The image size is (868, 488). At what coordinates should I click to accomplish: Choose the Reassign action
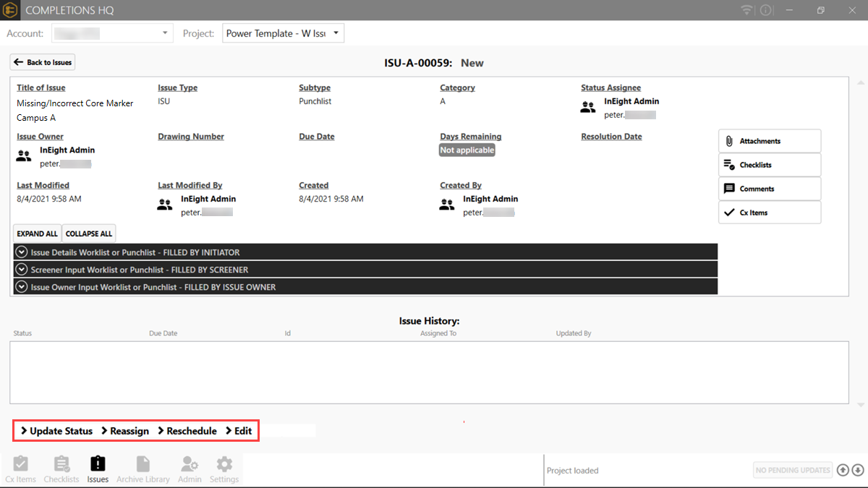click(x=124, y=431)
